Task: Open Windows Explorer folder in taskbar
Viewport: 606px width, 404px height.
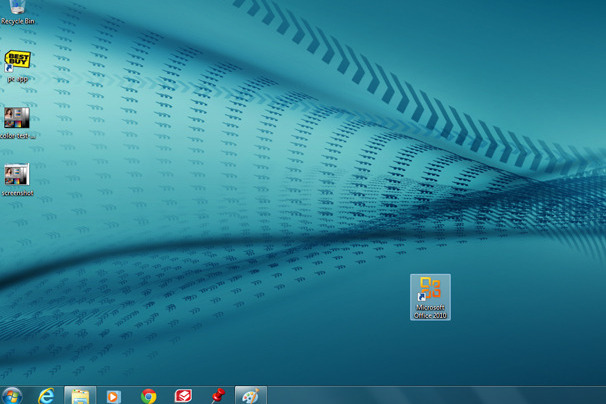Action: 80,396
